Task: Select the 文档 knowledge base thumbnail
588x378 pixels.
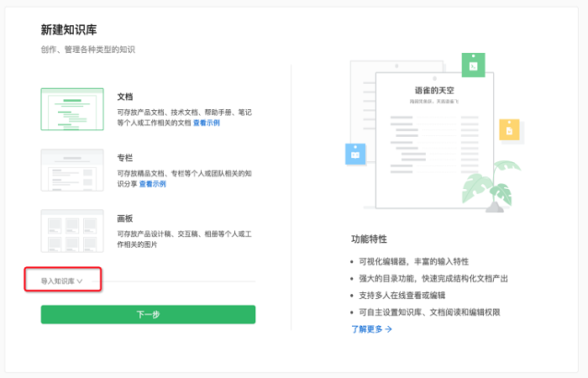Action: pos(72,109)
